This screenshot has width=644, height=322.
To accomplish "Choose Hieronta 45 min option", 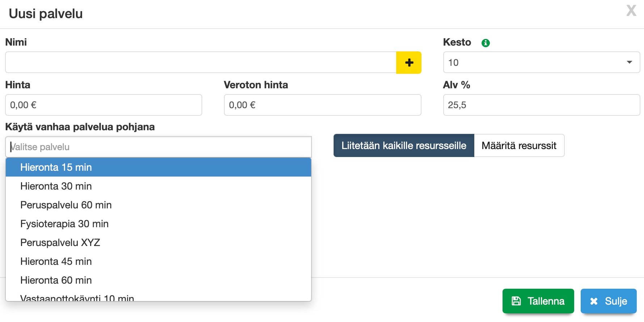I will click(x=158, y=261).
